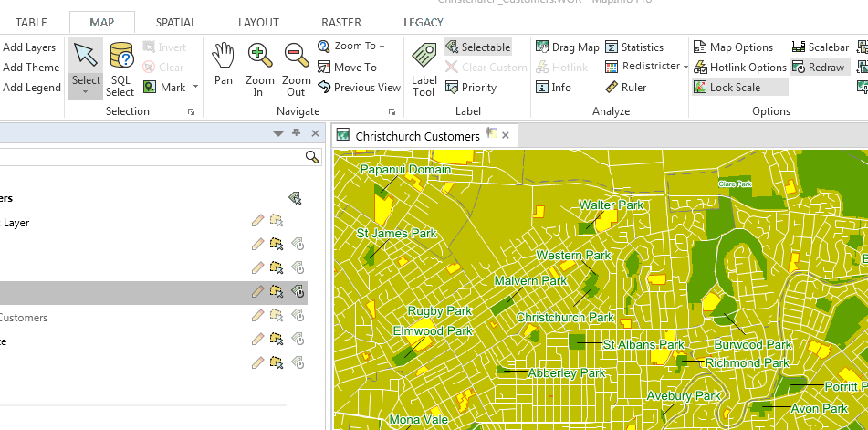Open the Navigate group dialog launcher
Viewport: 868px width, 430px height.
(x=392, y=111)
